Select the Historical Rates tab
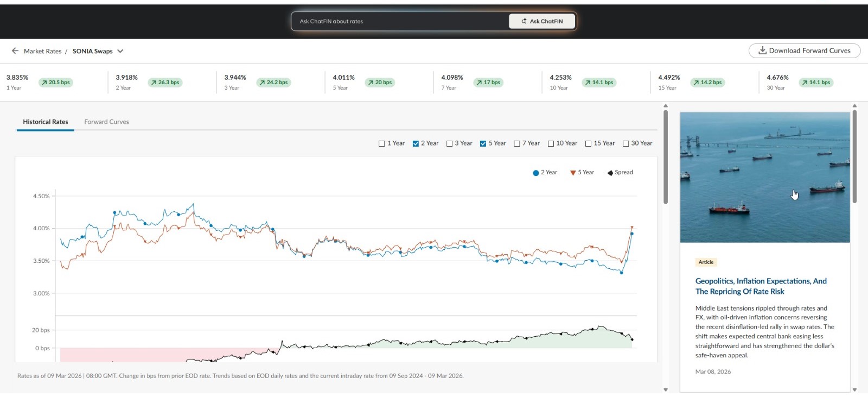The width and height of the screenshot is (868, 397). click(46, 122)
